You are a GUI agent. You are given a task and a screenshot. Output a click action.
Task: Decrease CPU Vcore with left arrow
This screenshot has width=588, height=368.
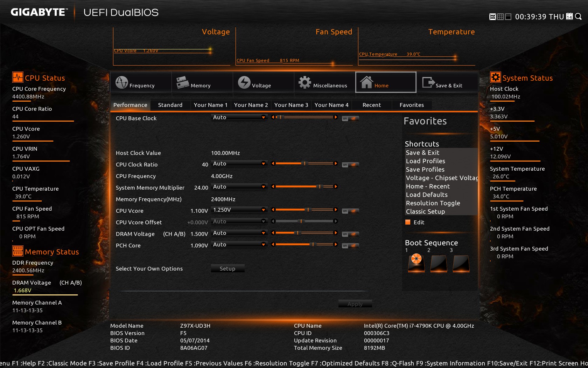pyautogui.click(x=273, y=210)
